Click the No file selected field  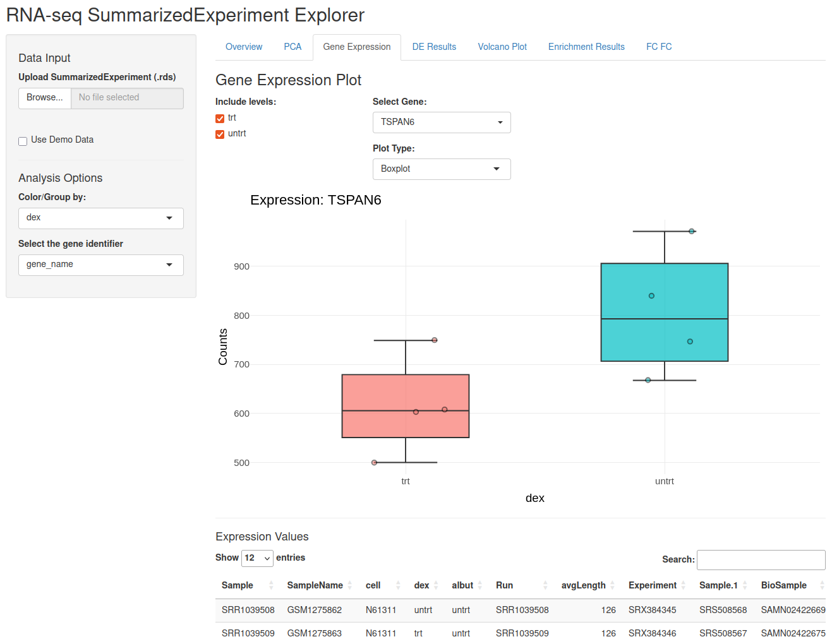[x=127, y=98]
